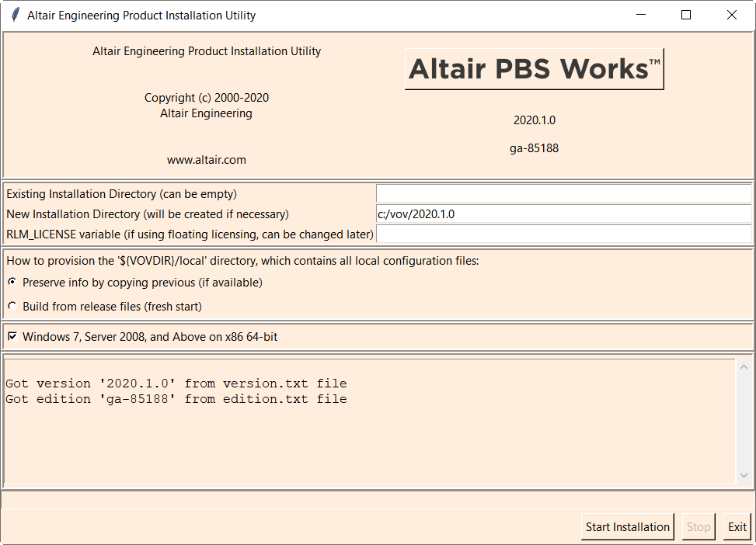Click the Existing Installation Directory field
Viewport: 756px width, 545px height.
click(563, 194)
